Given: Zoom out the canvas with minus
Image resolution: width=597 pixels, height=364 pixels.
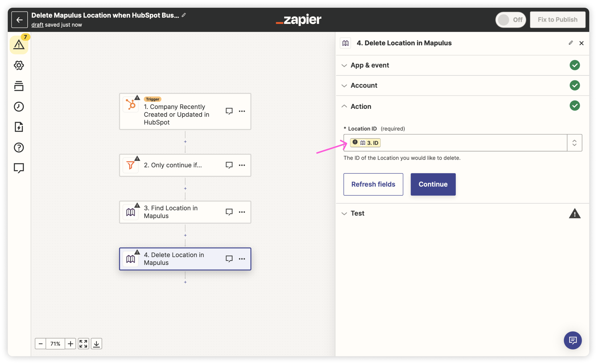Looking at the screenshot, I should 40,344.
